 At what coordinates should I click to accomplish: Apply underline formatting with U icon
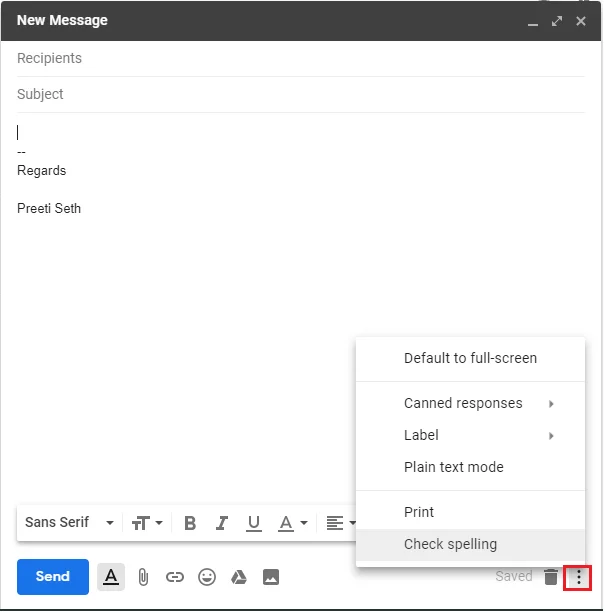click(x=254, y=523)
